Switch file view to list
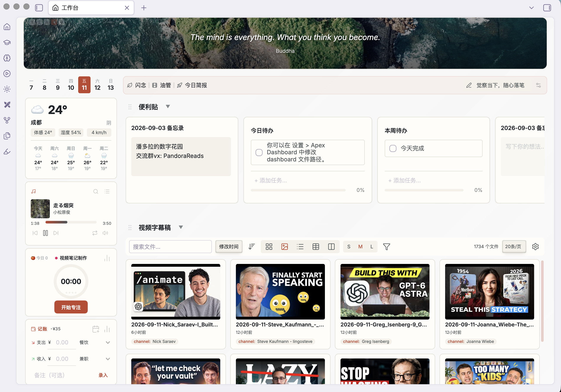The image size is (561, 392). pyautogui.click(x=300, y=247)
